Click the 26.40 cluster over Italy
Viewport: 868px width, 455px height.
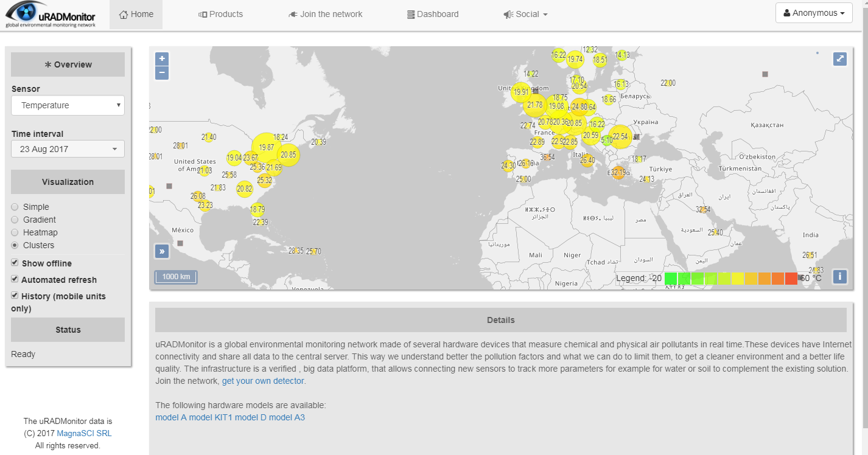(587, 161)
